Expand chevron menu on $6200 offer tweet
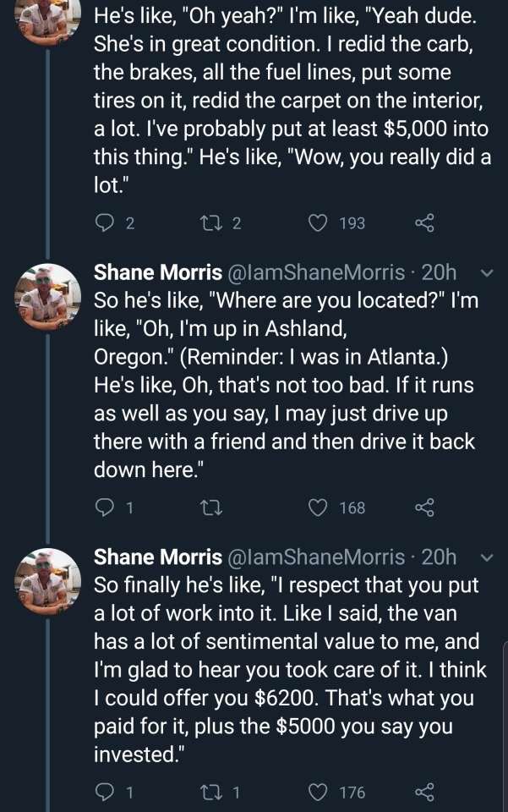Image resolution: width=508 pixels, height=812 pixels. click(x=485, y=557)
